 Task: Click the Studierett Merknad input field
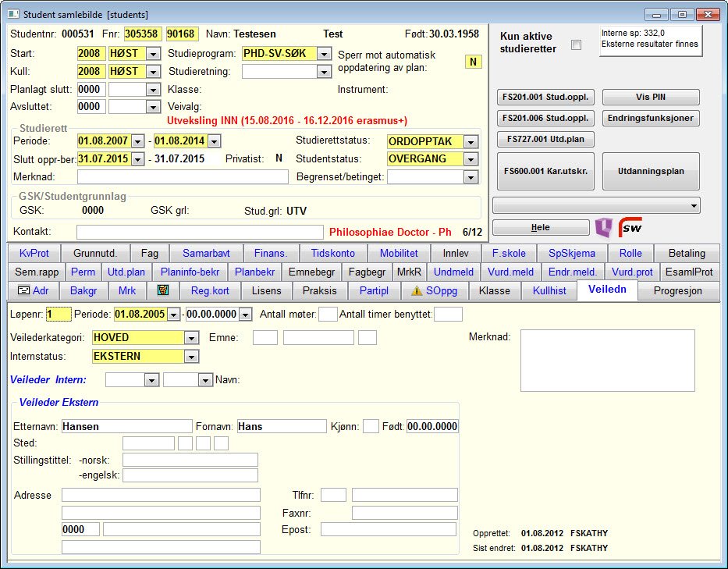pos(183,177)
